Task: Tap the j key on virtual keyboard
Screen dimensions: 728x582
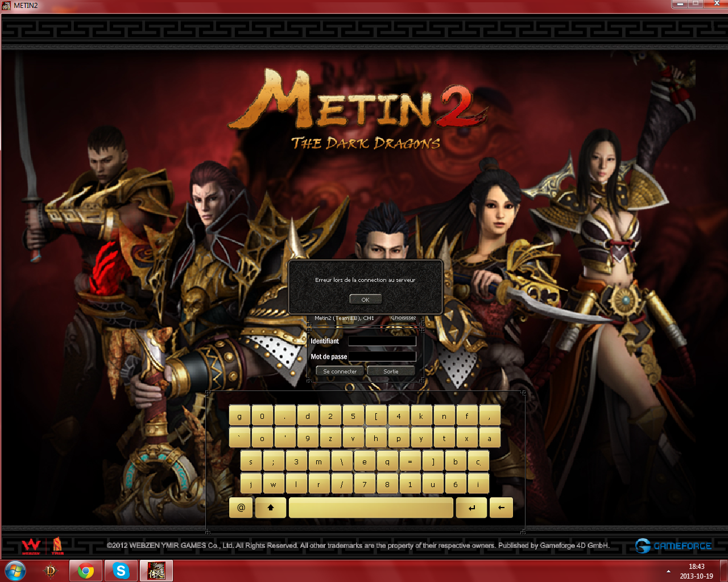Action: point(251,484)
